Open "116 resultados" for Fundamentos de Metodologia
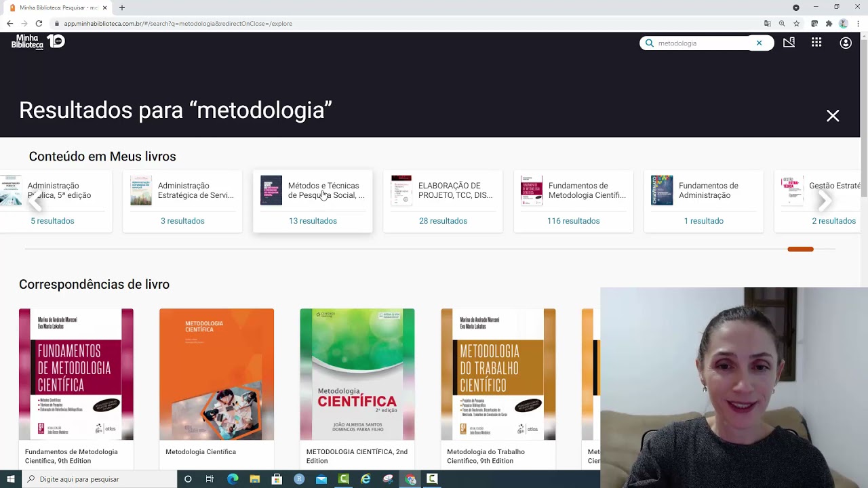This screenshot has width=868, height=488. click(x=573, y=221)
